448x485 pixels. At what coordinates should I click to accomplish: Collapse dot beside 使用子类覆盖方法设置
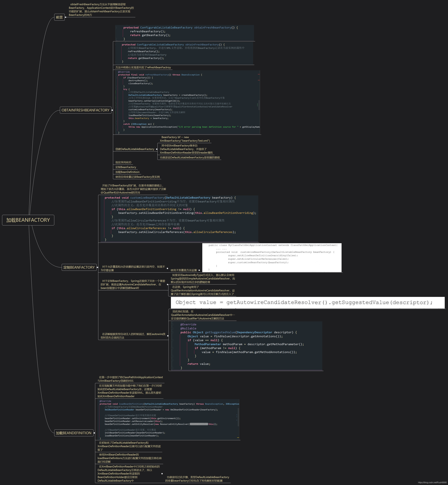199,270
